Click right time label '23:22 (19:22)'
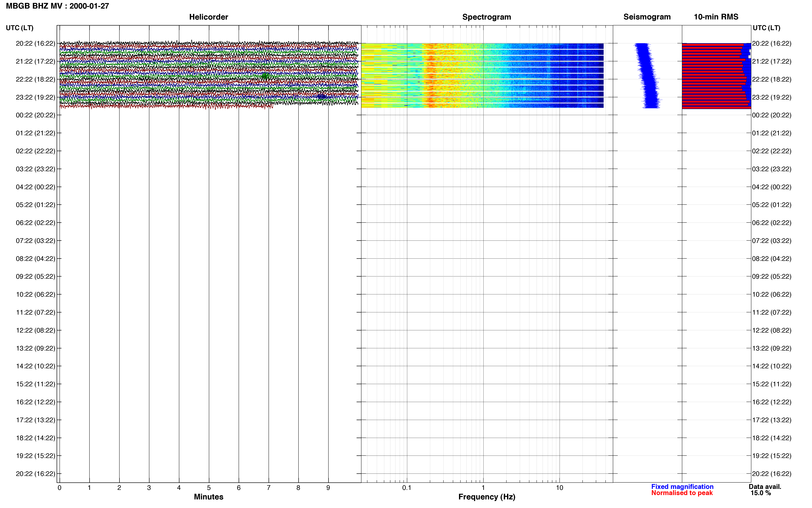 pos(772,97)
